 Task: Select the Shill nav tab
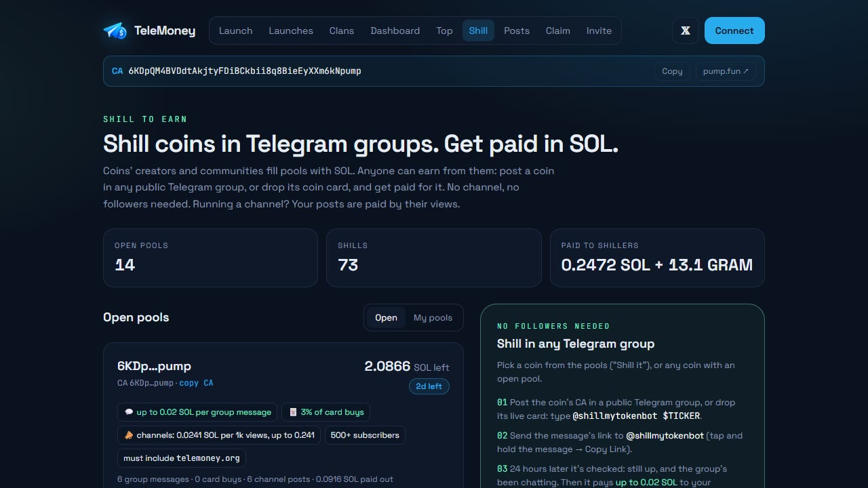pyautogui.click(x=478, y=30)
